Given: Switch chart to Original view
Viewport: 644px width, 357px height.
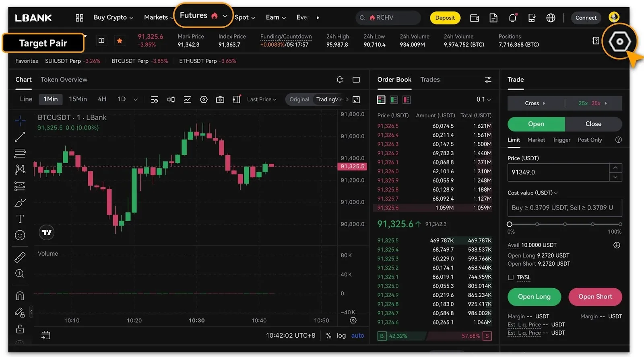Looking at the screenshot, I should click(x=299, y=99).
